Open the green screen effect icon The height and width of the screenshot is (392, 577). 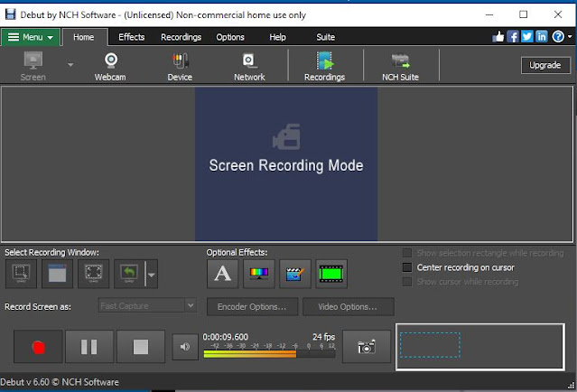[x=331, y=274]
